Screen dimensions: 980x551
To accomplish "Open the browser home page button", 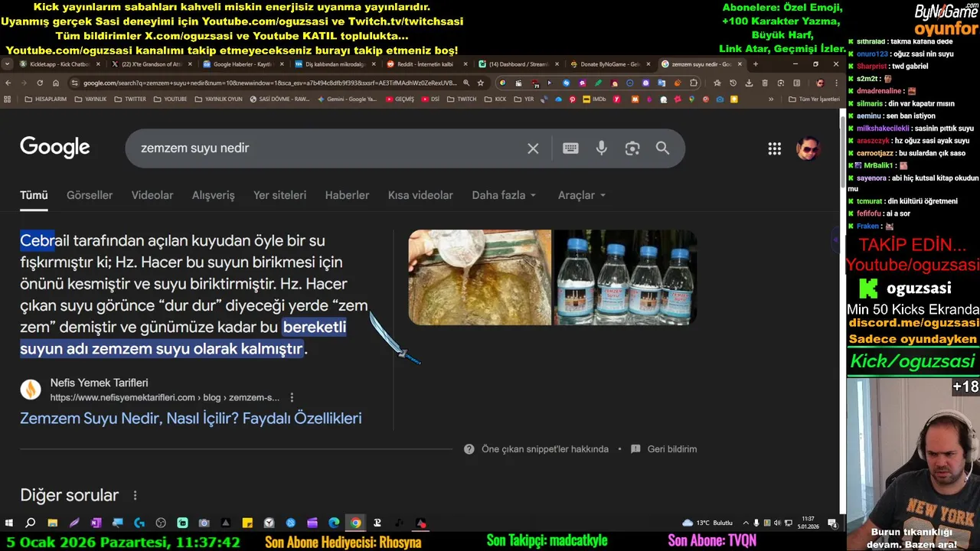I will tap(56, 83).
